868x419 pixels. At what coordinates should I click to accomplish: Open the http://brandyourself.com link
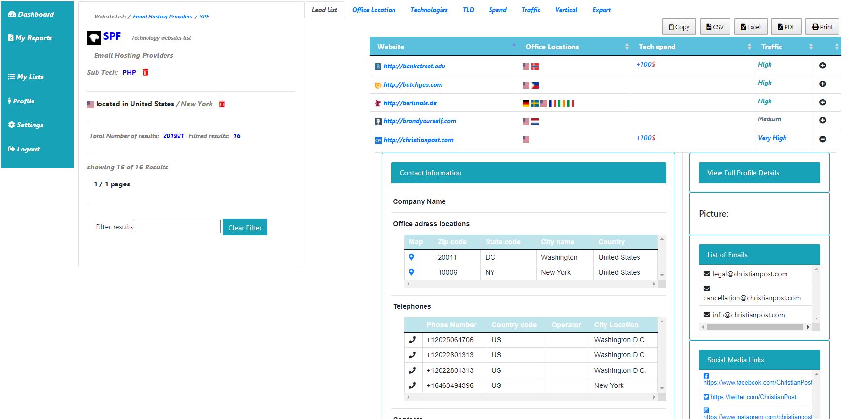coord(420,121)
